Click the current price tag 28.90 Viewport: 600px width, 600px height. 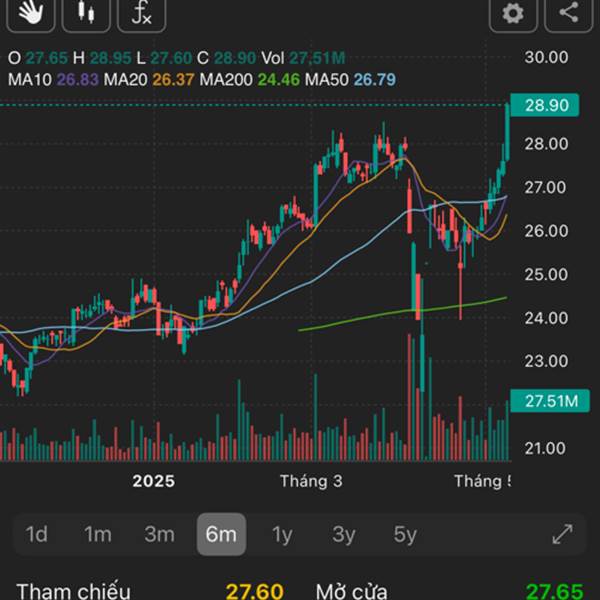coord(545,105)
